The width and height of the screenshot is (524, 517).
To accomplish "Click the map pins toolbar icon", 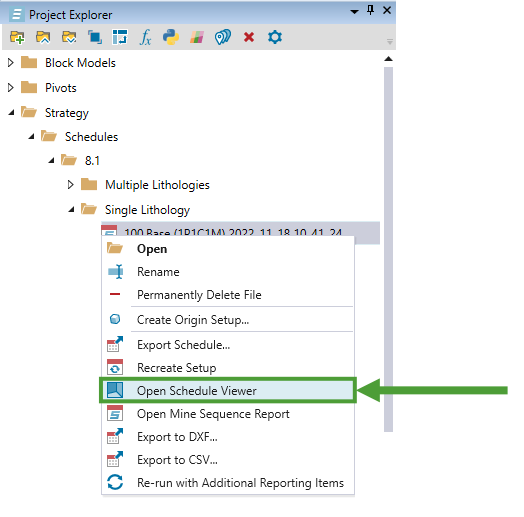I will pyautogui.click(x=223, y=37).
